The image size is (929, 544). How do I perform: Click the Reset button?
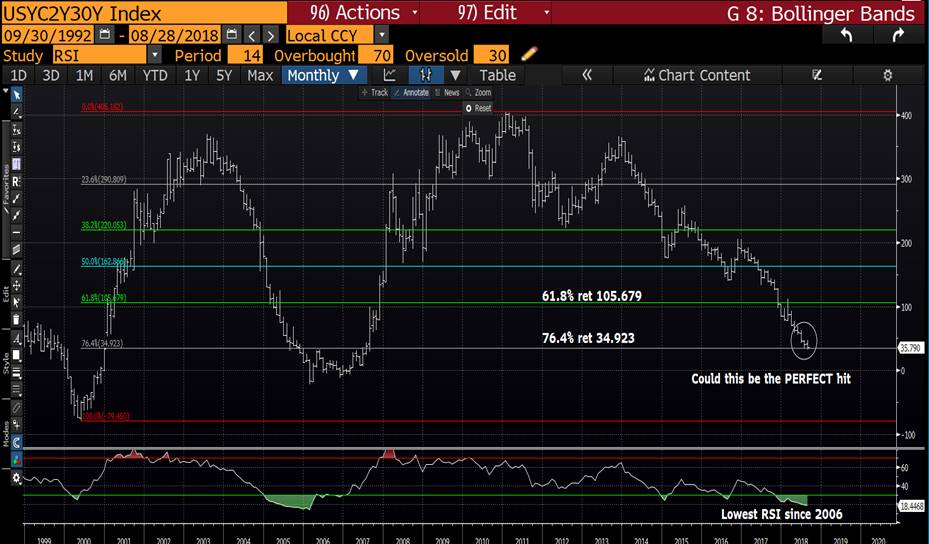478,108
